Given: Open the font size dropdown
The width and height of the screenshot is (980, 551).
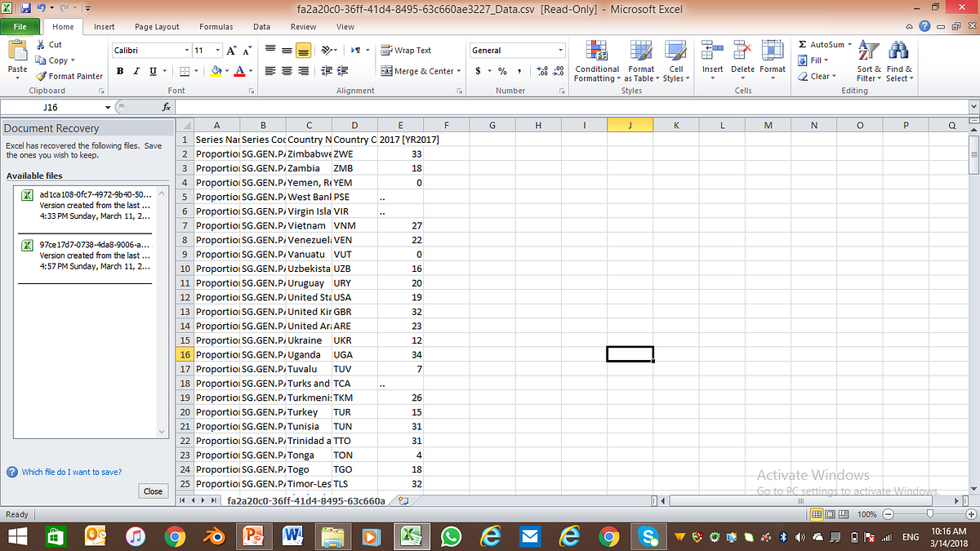Looking at the screenshot, I should 216,51.
